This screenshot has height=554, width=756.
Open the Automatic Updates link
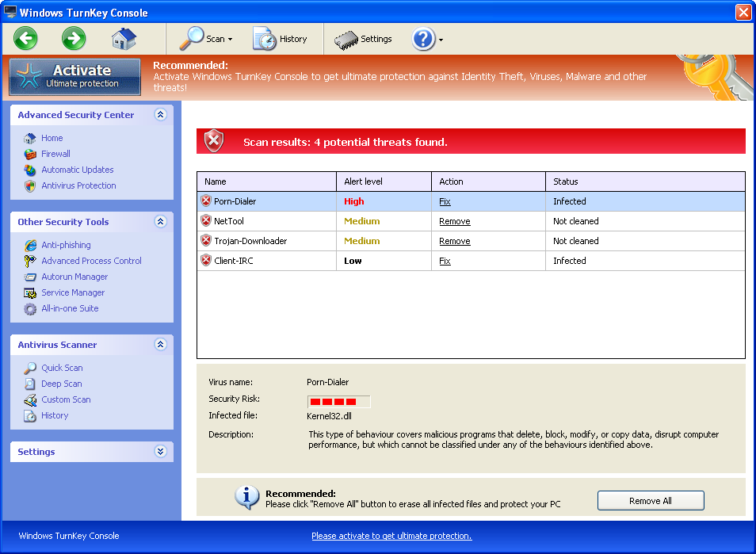tap(78, 170)
